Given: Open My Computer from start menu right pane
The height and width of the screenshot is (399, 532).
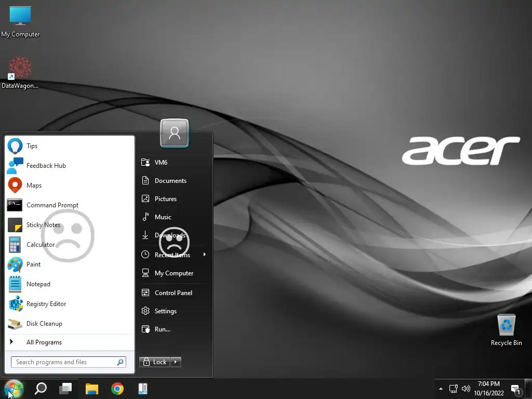Looking at the screenshot, I should click(173, 273).
